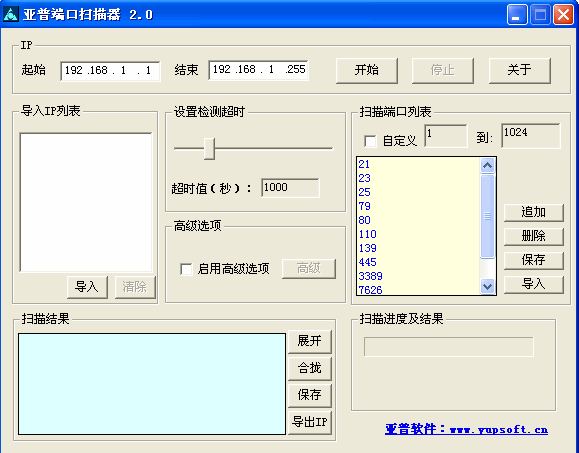Click the 导出IP export button
The height and width of the screenshot is (453, 579).
[x=309, y=422]
